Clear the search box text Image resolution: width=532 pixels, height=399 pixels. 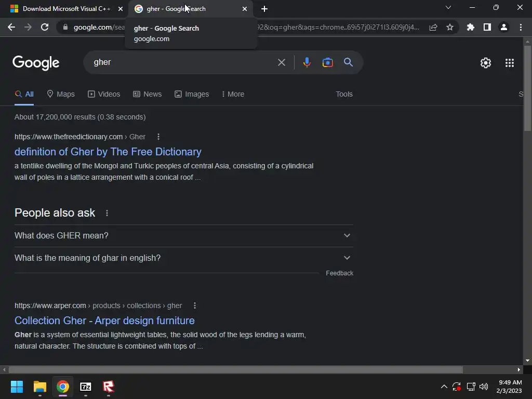tap(281, 62)
